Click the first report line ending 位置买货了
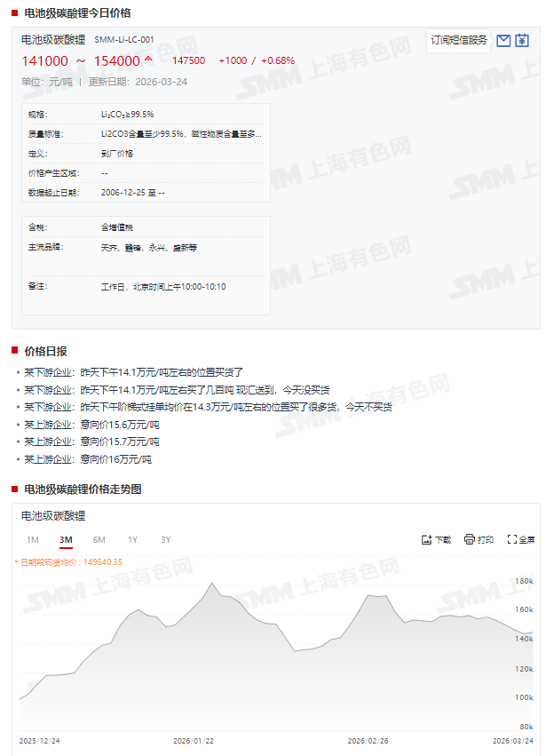 coord(133,373)
